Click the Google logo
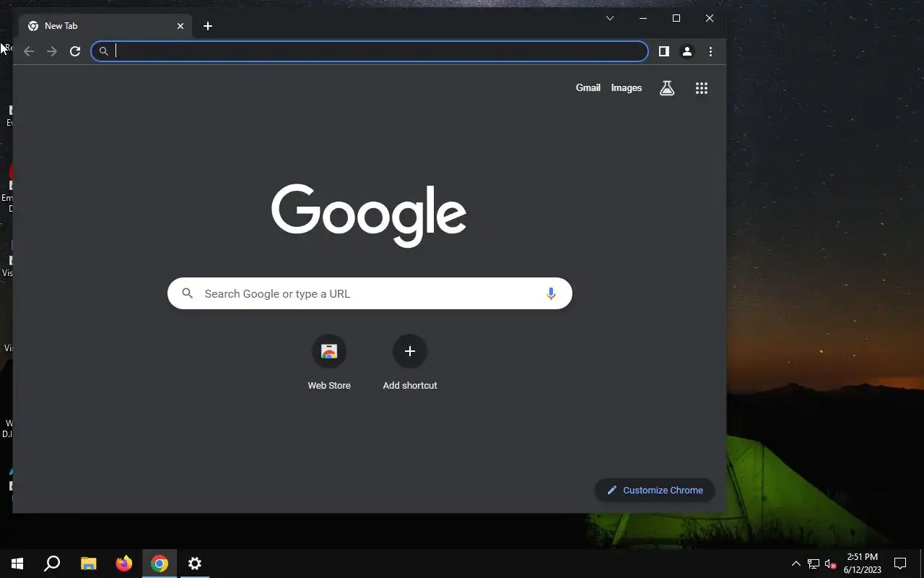 [369, 215]
